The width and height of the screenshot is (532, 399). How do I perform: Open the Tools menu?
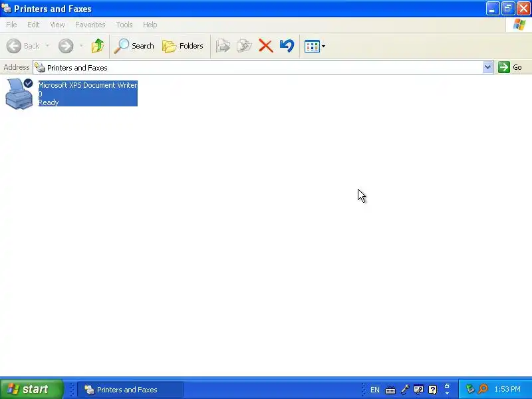click(x=124, y=25)
